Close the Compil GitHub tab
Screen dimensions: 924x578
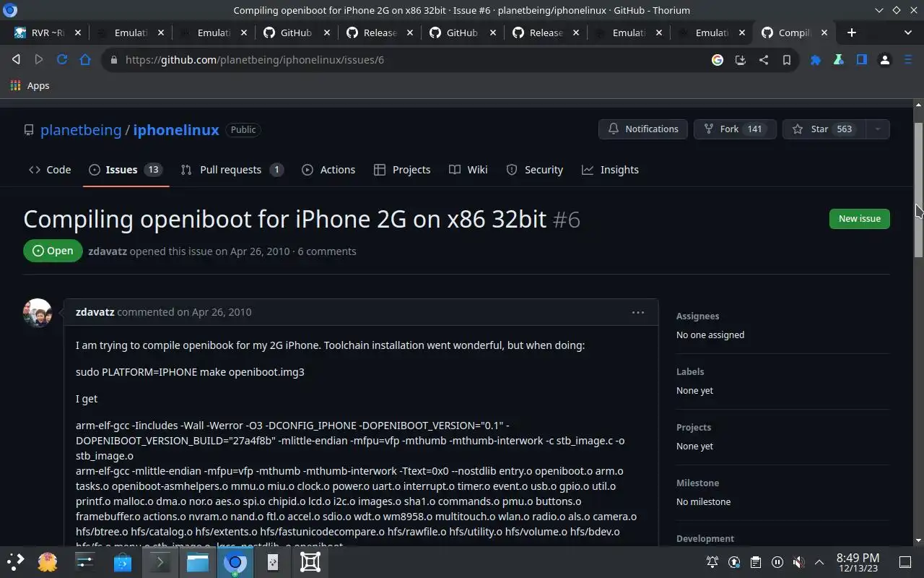click(824, 33)
